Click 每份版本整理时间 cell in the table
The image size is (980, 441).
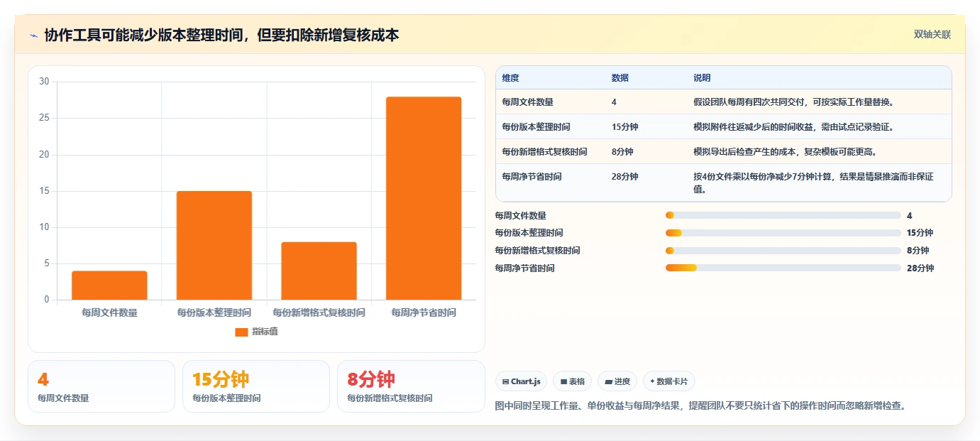click(x=536, y=127)
